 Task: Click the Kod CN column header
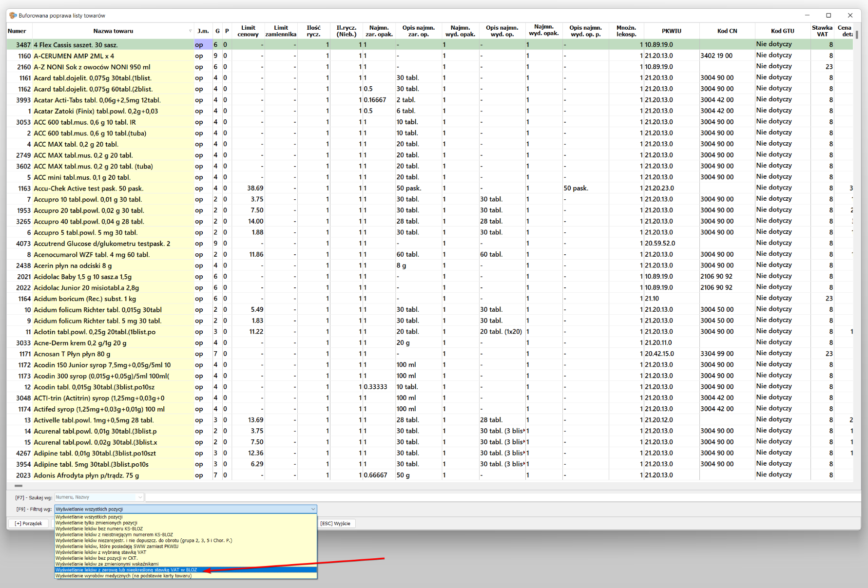point(727,31)
